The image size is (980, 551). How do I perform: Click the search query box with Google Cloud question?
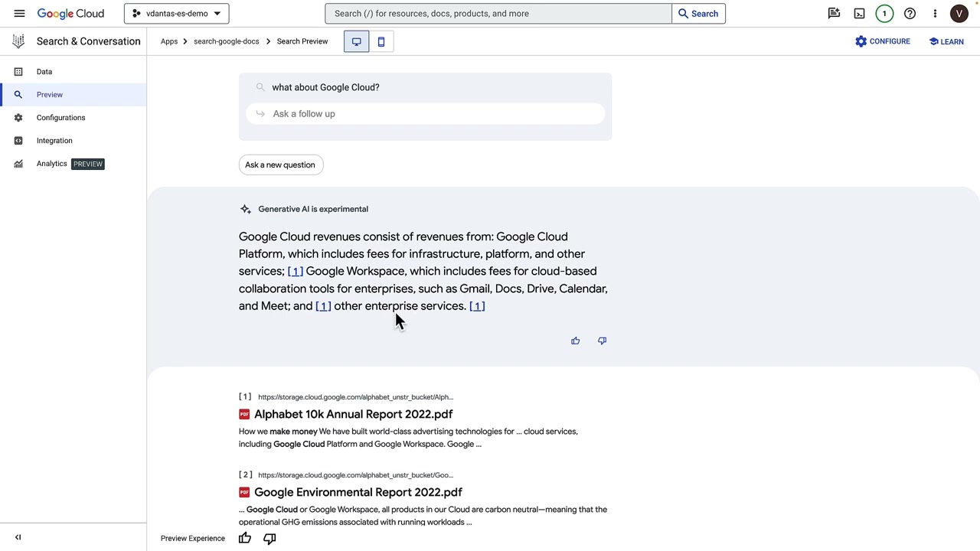tap(425, 87)
